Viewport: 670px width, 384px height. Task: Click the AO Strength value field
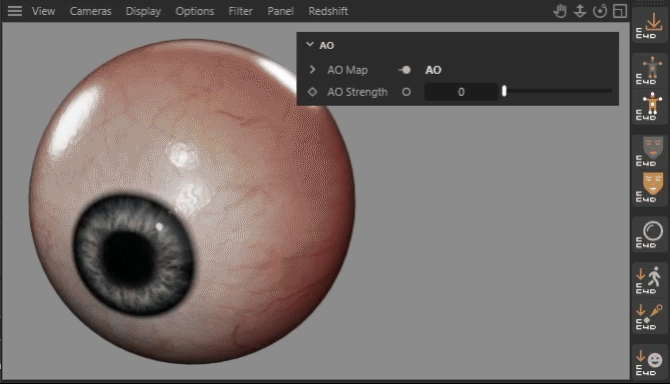pos(461,92)
